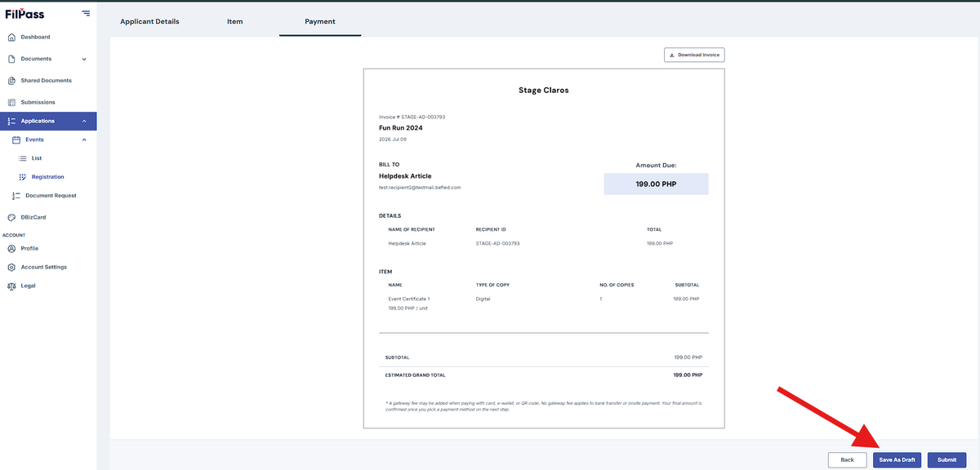
Task: Click the Events calendar icon
Action: [x=16, y=140]
